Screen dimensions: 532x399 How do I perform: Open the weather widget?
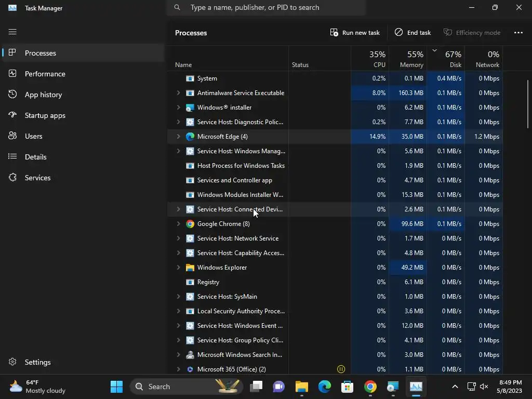37,387
